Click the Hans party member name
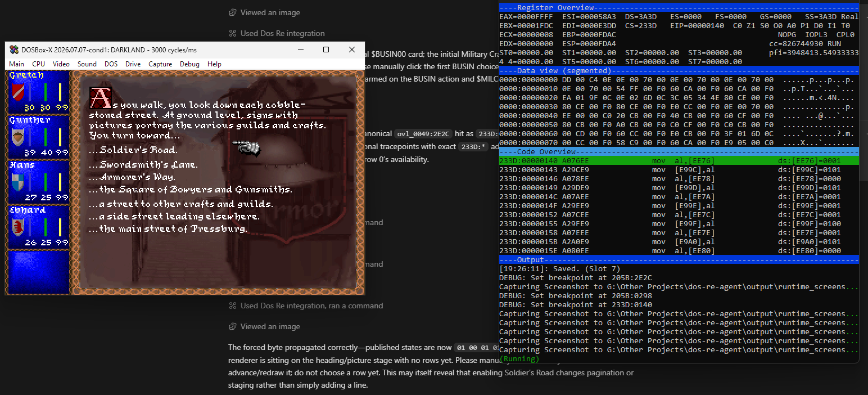 click(x=22, y=165)
